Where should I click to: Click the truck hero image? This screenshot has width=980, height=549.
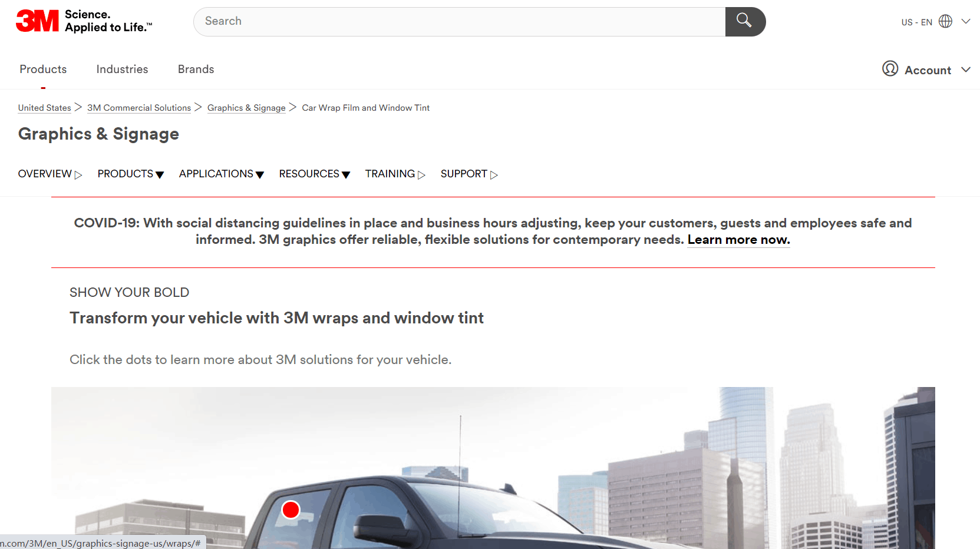[x=493, y=468]
